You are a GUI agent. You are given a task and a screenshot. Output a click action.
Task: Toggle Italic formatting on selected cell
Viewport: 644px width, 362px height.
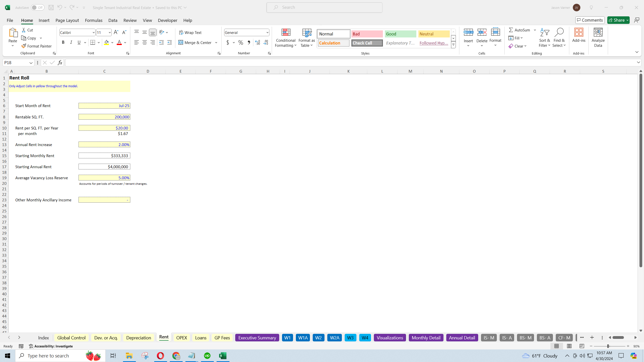coord(71,42)
